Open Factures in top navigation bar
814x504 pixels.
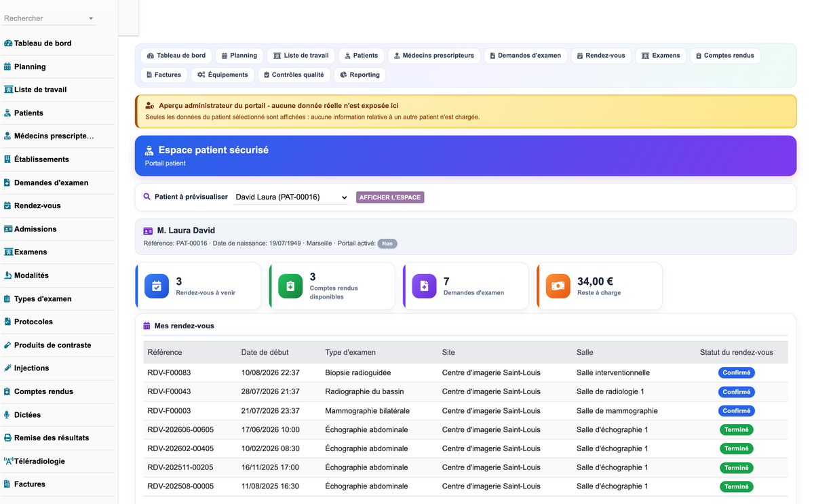(163, 75)
